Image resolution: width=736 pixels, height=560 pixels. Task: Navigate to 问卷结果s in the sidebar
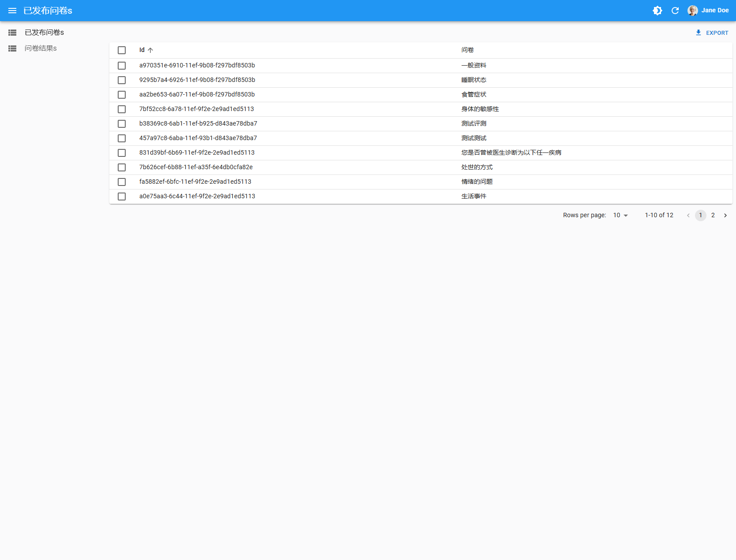(41, 48)
